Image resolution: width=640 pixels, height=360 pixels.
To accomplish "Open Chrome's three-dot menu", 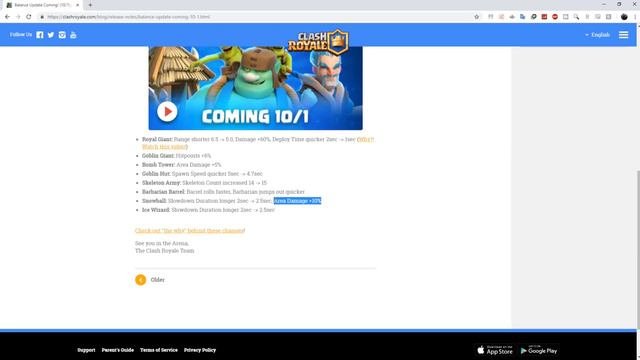I will click(635, 17).
